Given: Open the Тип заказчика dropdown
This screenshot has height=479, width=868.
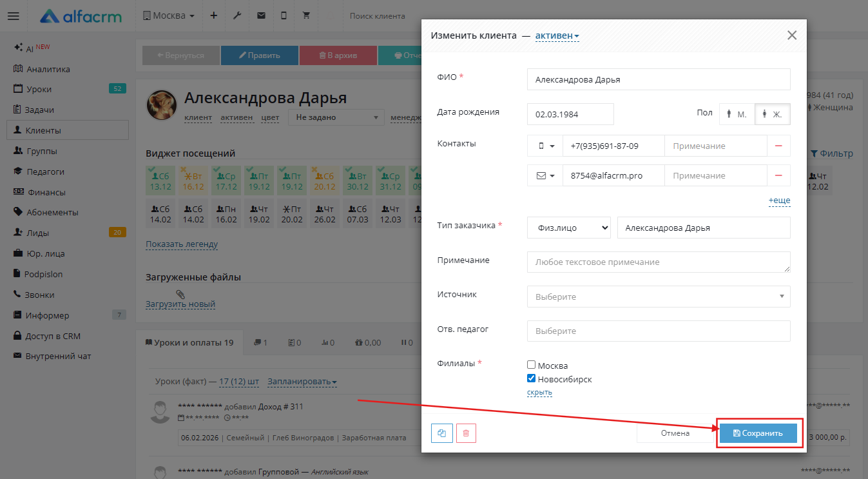Looking at the screenshot, I should coord(568,228).
